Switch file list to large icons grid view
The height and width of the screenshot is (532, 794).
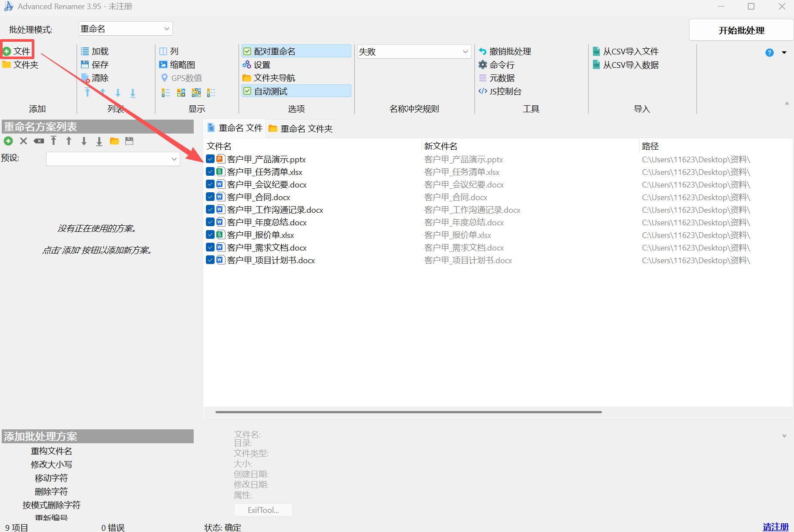[x=196, y=93]
